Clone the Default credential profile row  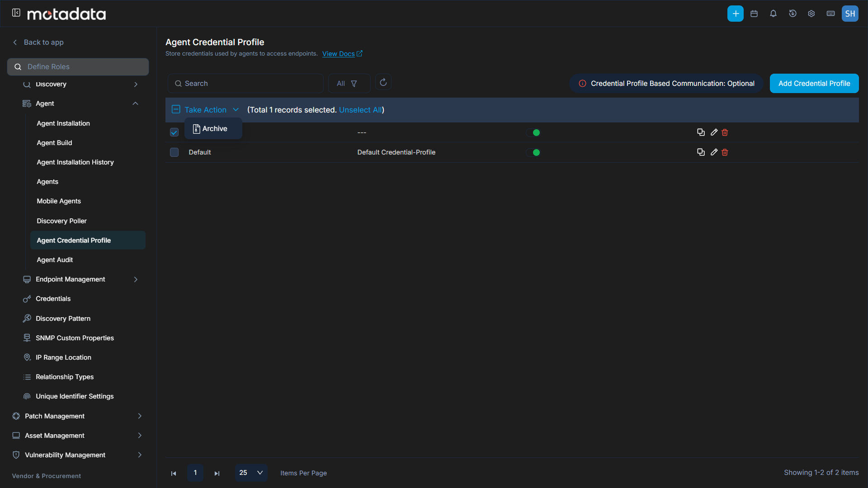pyautogui.click(x=701, y=152)
